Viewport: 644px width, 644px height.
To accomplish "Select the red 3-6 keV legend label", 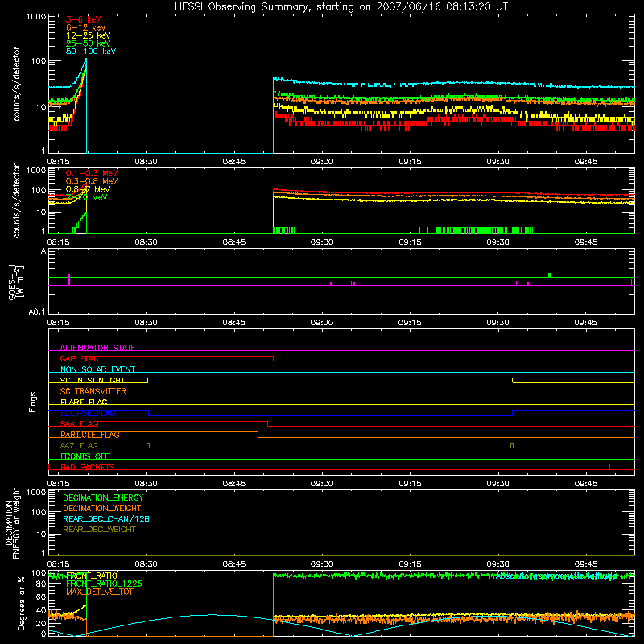I will click(x=84, y=19).
